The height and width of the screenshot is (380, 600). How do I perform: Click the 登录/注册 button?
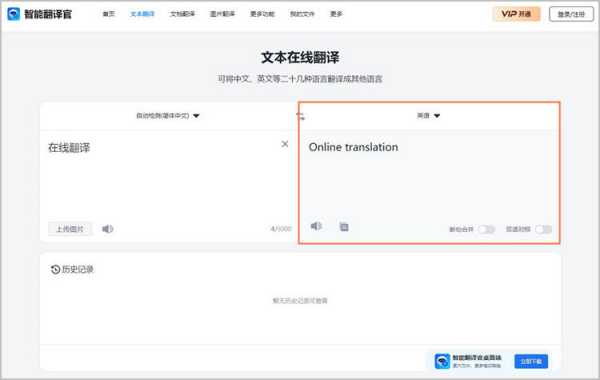(x=571, y=14)
